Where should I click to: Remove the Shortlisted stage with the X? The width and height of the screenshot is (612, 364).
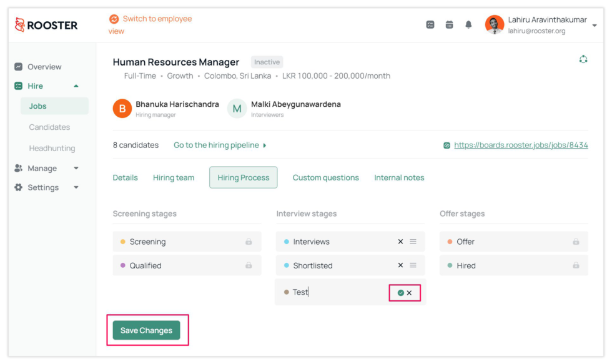click(400, 265)
